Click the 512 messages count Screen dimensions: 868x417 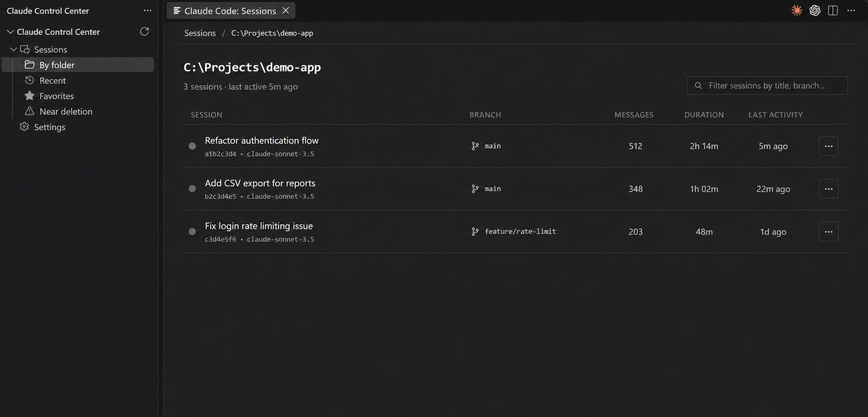pyautogui.click(x=635, y=146)
